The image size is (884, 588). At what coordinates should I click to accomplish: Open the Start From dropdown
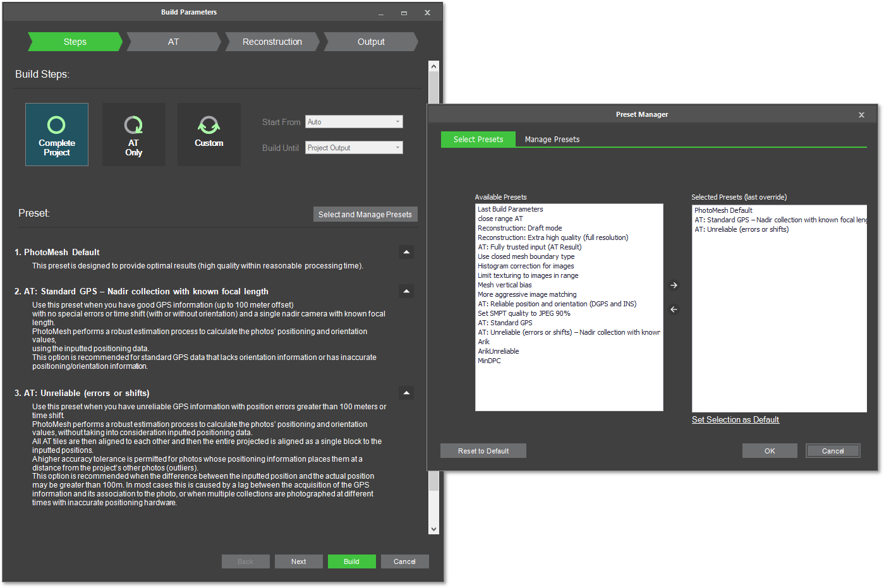pos(354,122)
